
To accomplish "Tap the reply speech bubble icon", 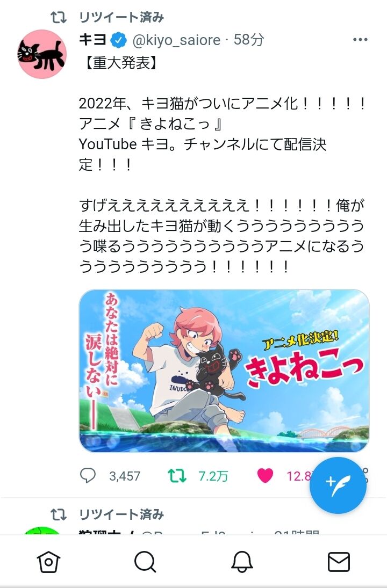I will (88, 476).
